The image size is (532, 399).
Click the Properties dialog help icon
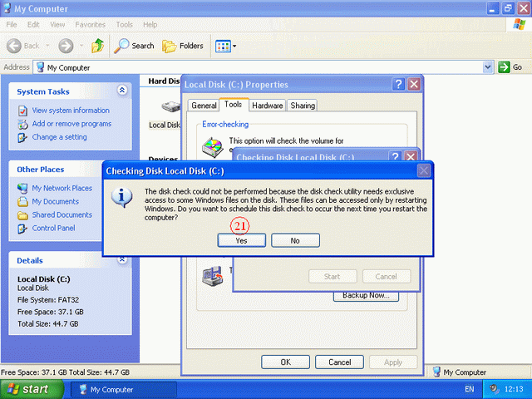click(x=399, y=84)
